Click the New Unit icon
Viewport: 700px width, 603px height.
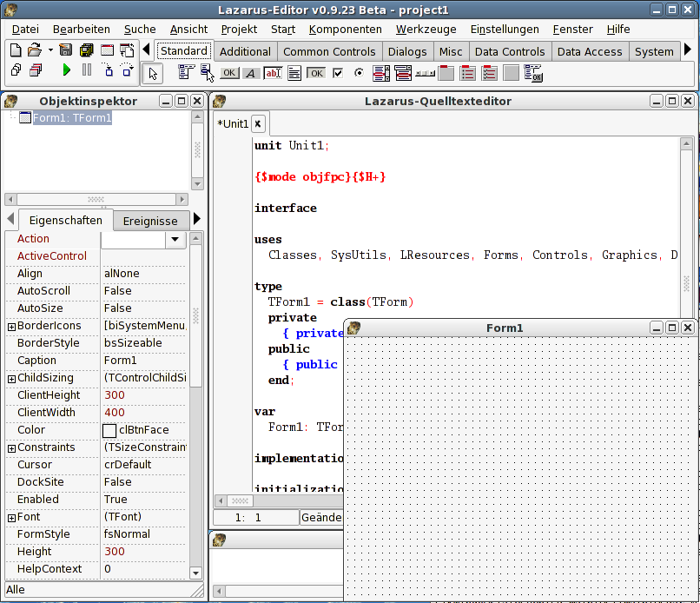click(x=16, y=50)
